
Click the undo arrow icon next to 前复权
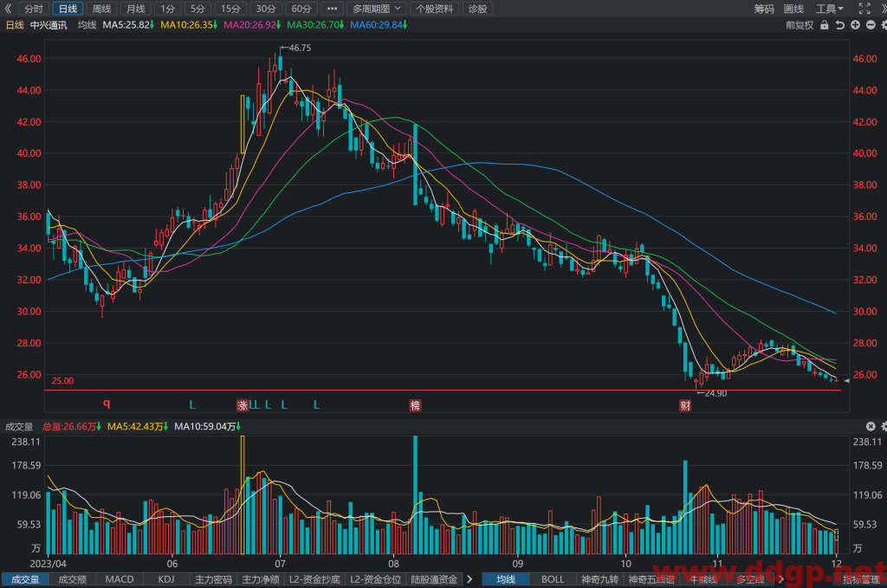tap(840, 25)
